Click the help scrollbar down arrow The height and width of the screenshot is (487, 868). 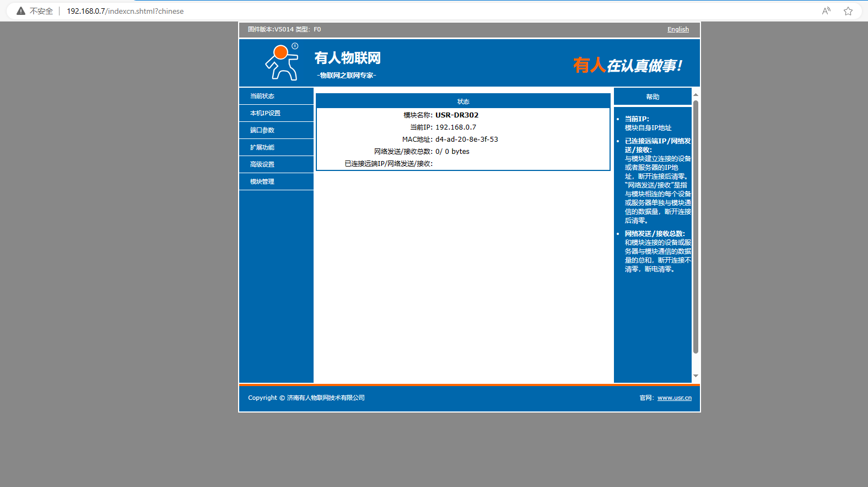(x=696, y=376)
